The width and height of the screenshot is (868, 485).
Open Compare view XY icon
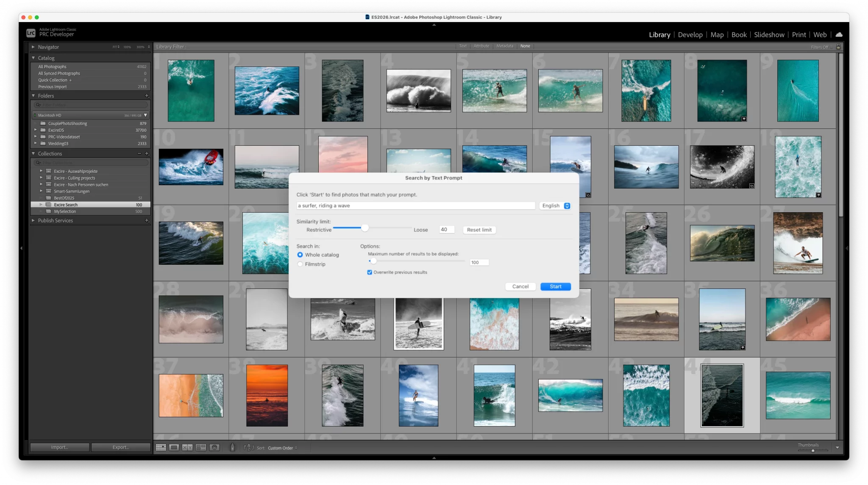(187, 448)
